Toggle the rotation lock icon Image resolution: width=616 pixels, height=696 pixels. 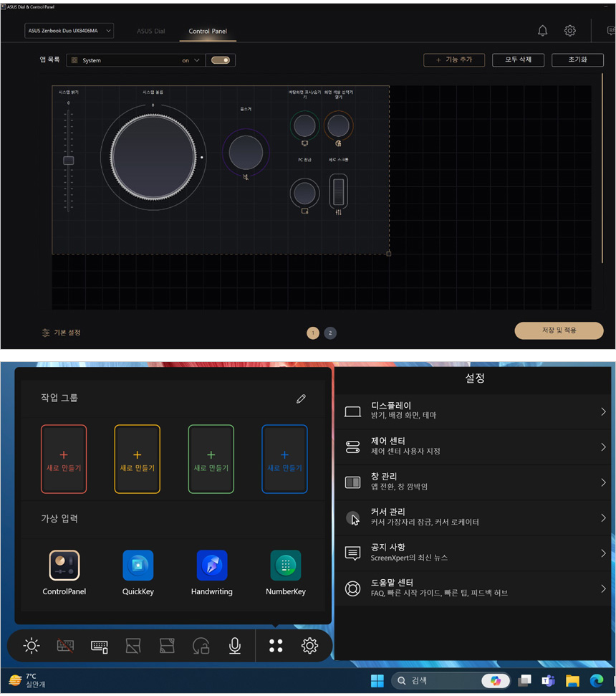(x=201, y=647)
